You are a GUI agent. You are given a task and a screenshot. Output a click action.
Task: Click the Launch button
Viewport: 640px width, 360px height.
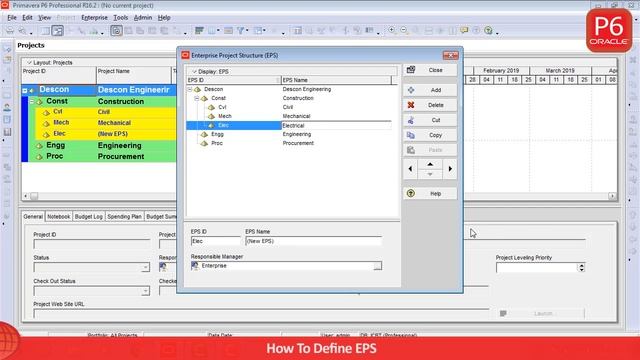(x=542, y=313)
